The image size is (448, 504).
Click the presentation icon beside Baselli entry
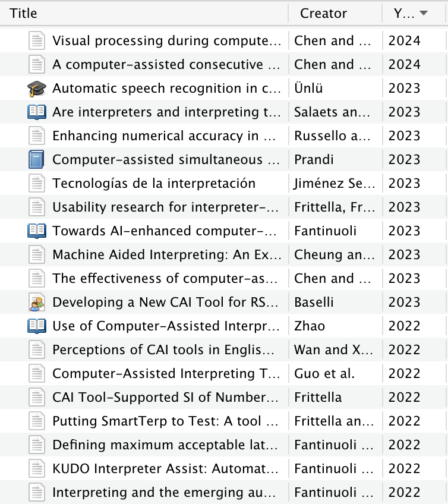(x=37, y=302)
